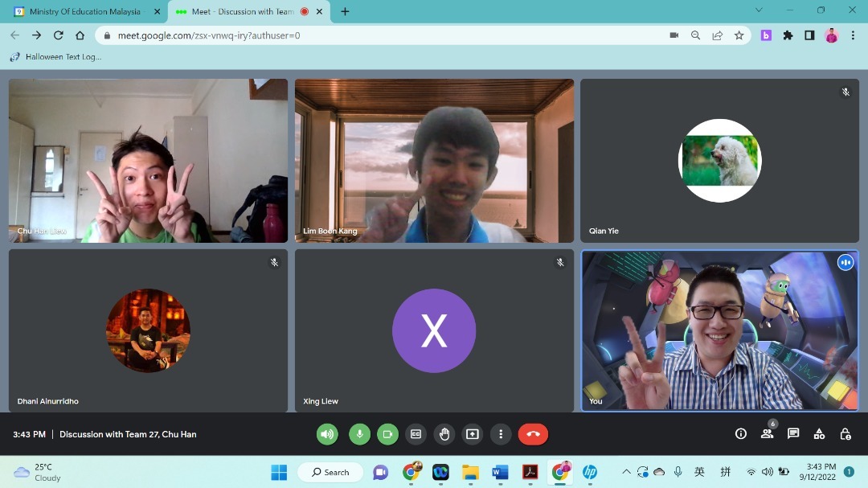Reload the Meet page

(58, 35)
